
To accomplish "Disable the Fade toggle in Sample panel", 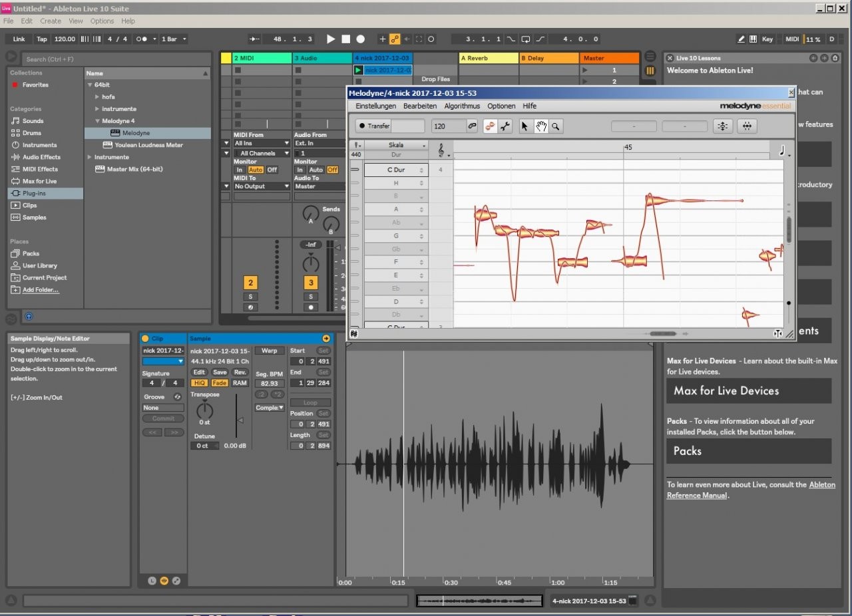I will (220, 383).
